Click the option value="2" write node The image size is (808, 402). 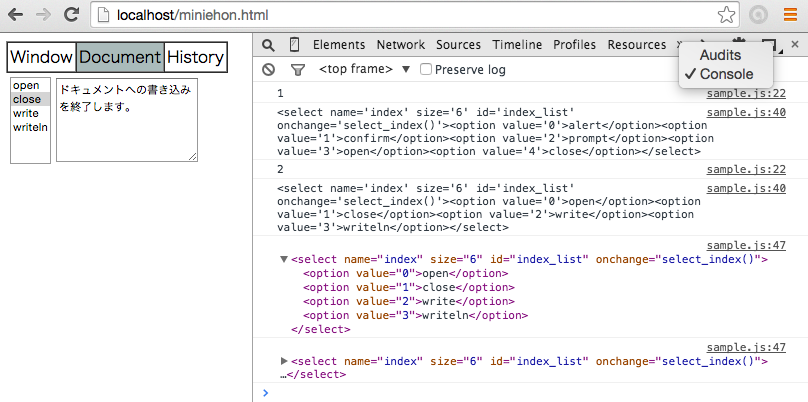[409, 301]
